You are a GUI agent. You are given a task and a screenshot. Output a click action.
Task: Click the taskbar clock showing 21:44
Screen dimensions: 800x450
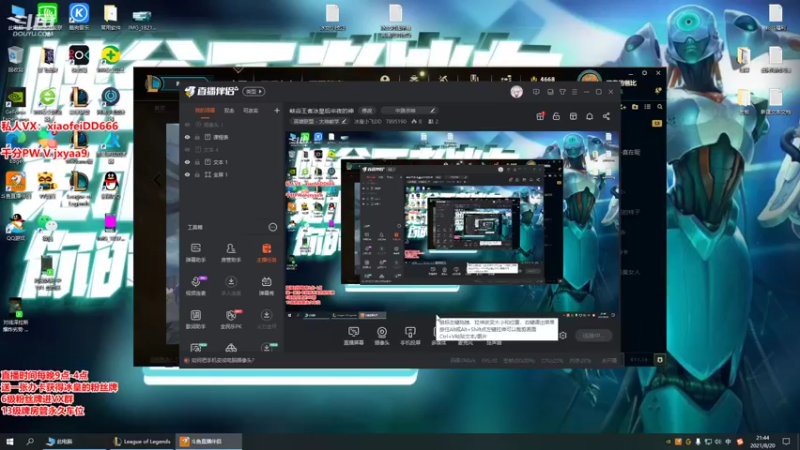(x=762, y=441)
